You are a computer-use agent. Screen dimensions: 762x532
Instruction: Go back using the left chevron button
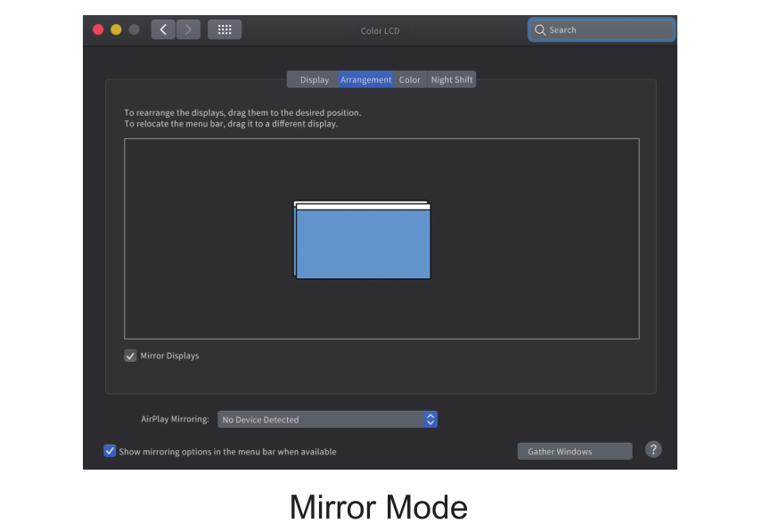(x=162, y=29)
